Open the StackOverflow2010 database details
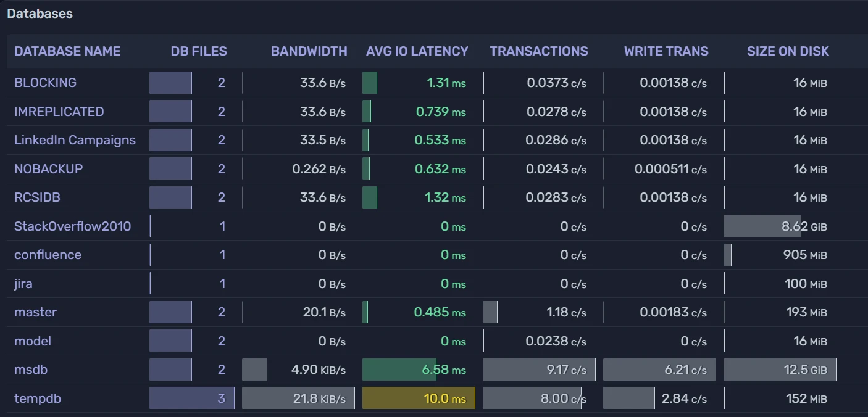Screen dimensions: 868x417 coord(72,226)
